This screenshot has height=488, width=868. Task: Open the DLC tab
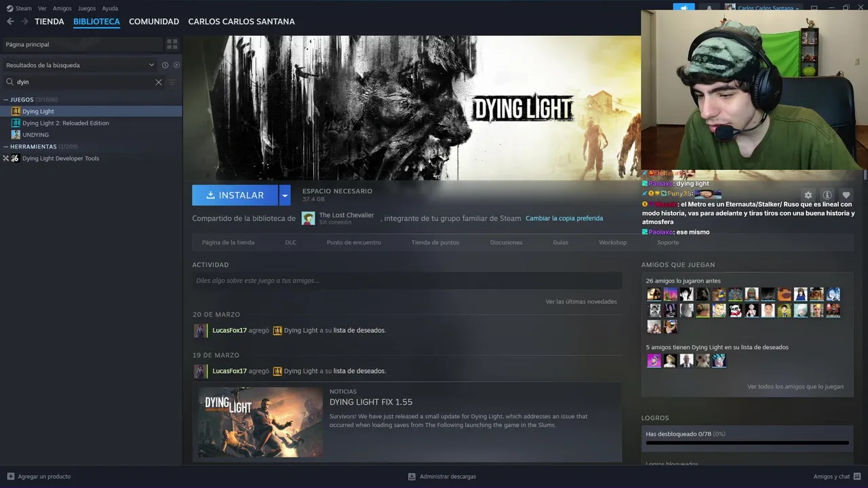pyautogui.click(x=290, y=242)
